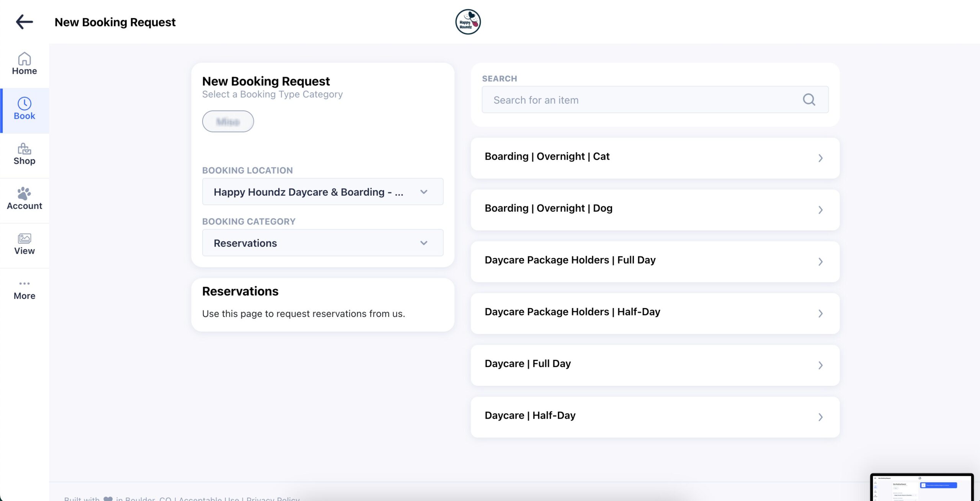Click inside the item search field
The image size is (980, 501).
[x=632, y=100]
